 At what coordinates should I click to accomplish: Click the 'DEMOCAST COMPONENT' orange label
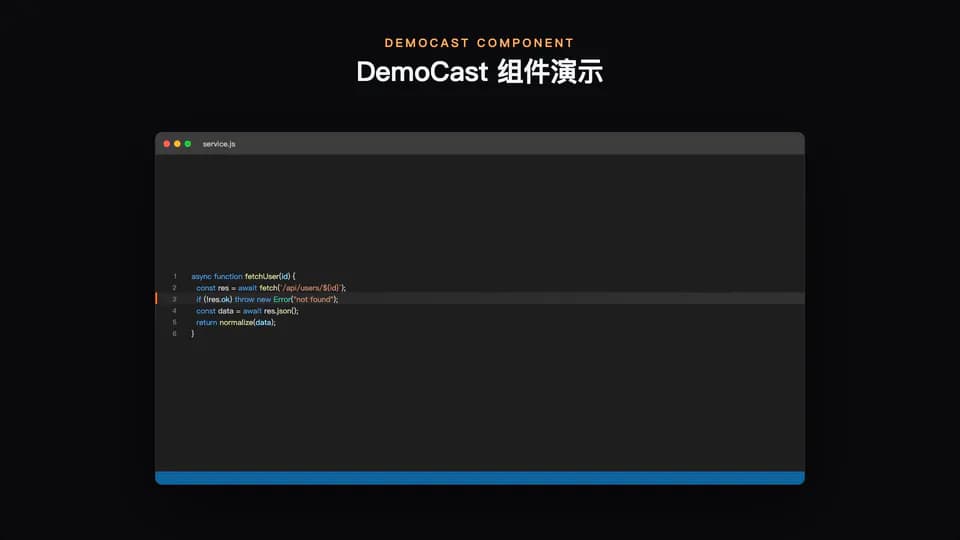tap(479, 43)
